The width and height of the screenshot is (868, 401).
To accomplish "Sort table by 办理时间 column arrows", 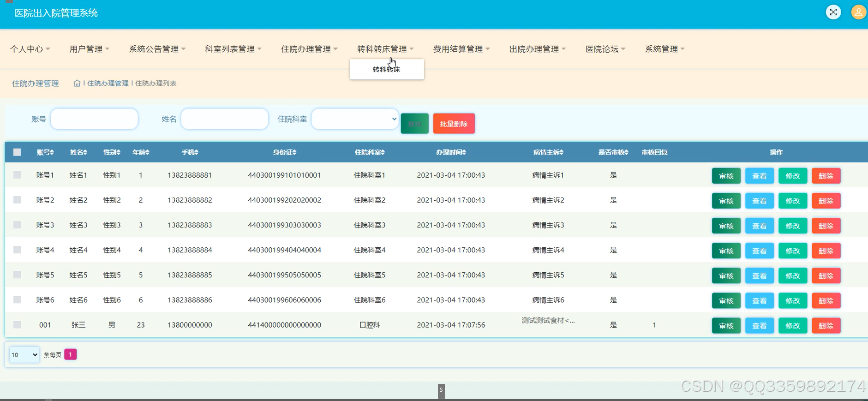I will point(464,152).
